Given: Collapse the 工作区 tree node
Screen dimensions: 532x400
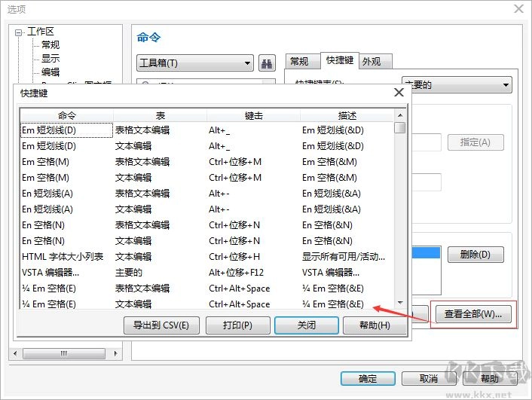Looking at the screenshot, I should pos(19,32).
